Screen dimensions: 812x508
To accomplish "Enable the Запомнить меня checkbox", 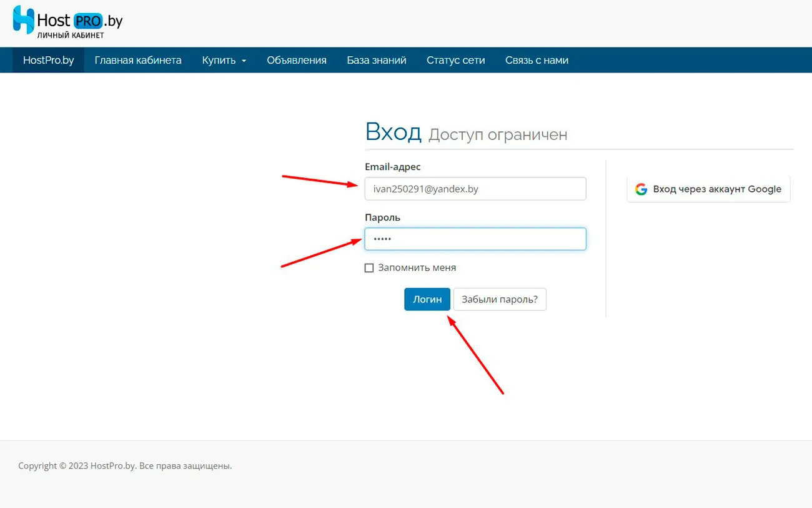I will [x=369, y=268].
